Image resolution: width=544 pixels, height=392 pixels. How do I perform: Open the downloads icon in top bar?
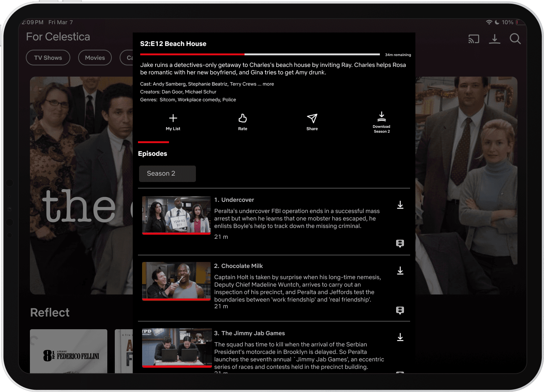(495, 39)
